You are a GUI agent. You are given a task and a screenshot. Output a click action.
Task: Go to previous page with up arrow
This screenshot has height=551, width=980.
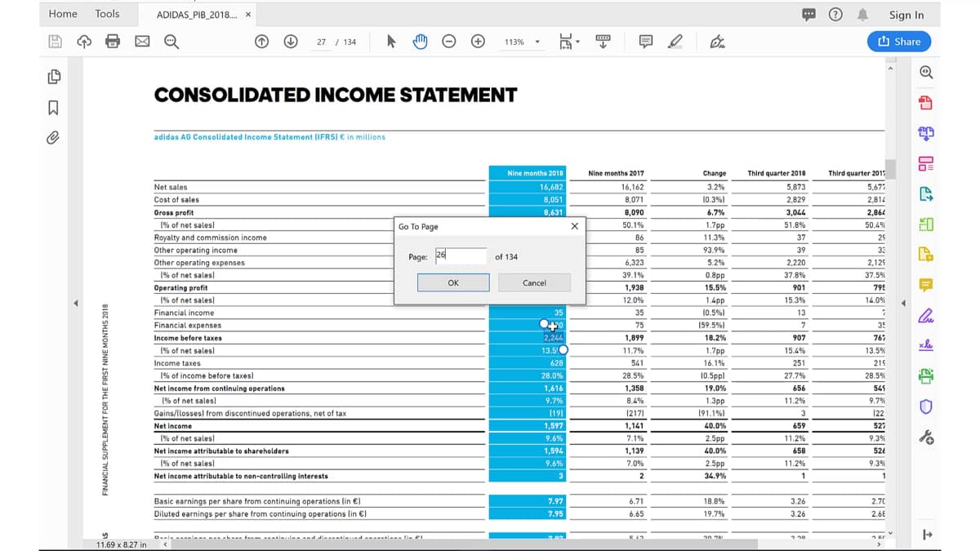point(263,42)
